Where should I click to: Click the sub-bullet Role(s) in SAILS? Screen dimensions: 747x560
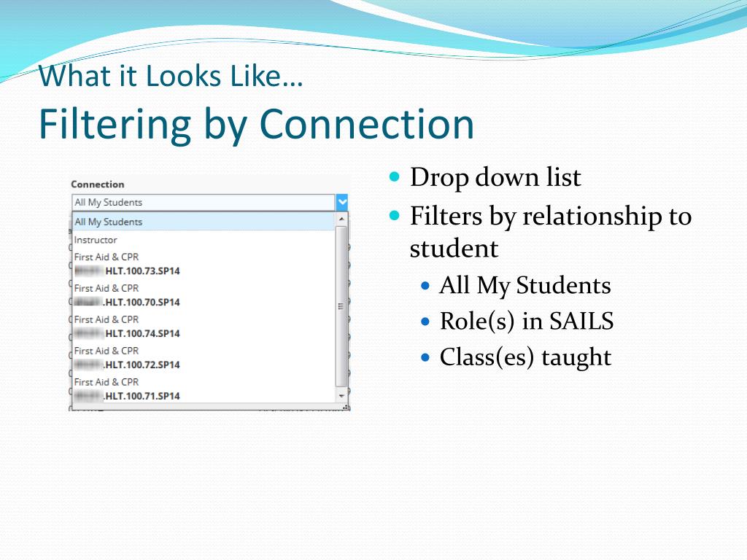point(527,321)
